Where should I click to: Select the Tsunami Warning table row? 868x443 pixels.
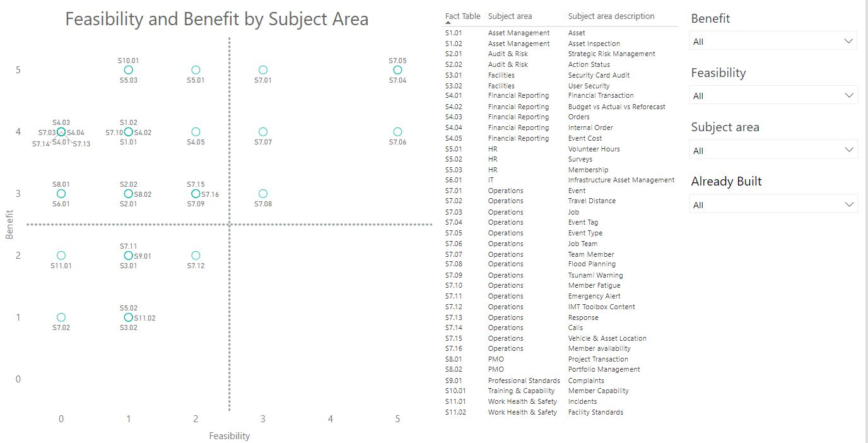[x=561, y=275]
